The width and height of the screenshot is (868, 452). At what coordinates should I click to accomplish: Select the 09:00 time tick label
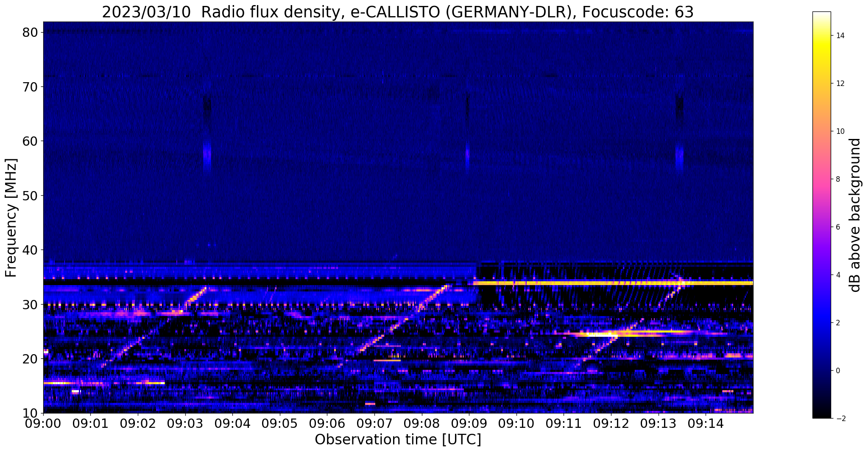coord(43,423)
